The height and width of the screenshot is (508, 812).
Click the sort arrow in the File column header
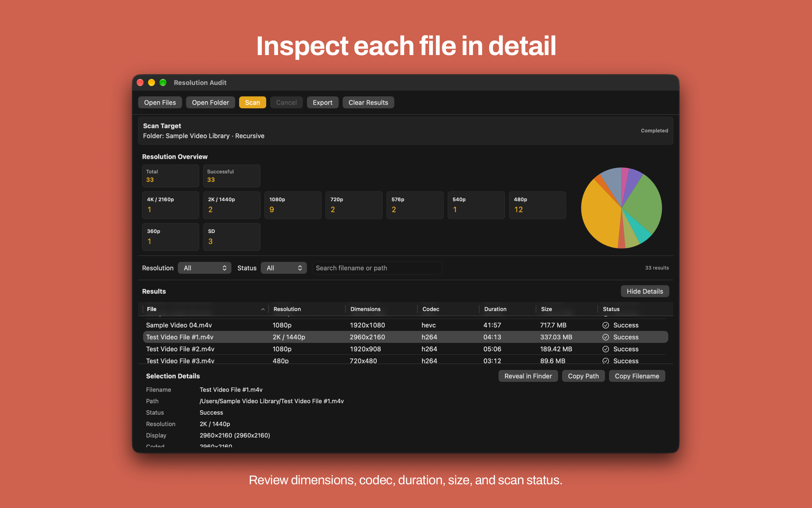(x=263, y=309)
